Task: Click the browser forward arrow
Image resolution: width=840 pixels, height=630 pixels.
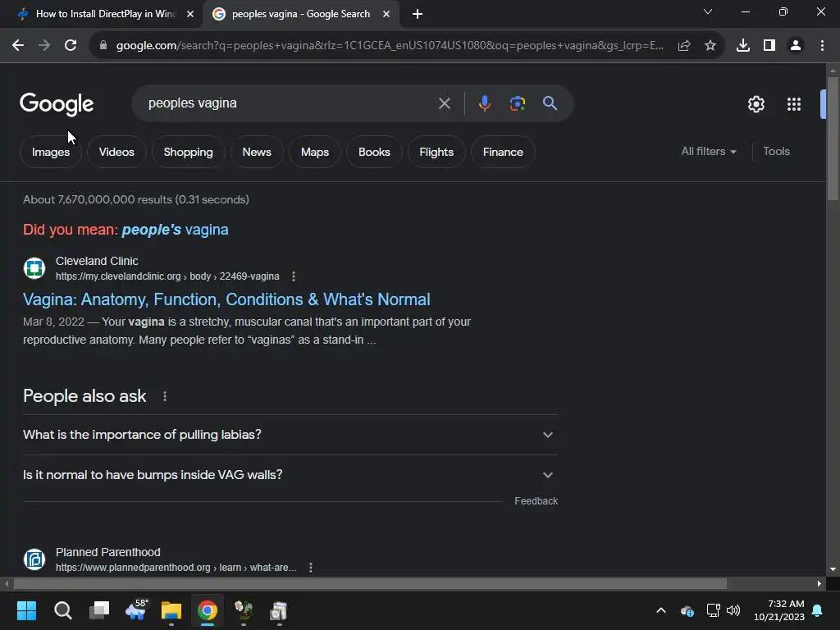Action: (x=44, y=46)
